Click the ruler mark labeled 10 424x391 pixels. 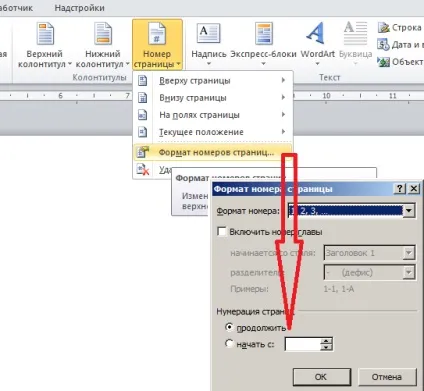pos(326,96)
